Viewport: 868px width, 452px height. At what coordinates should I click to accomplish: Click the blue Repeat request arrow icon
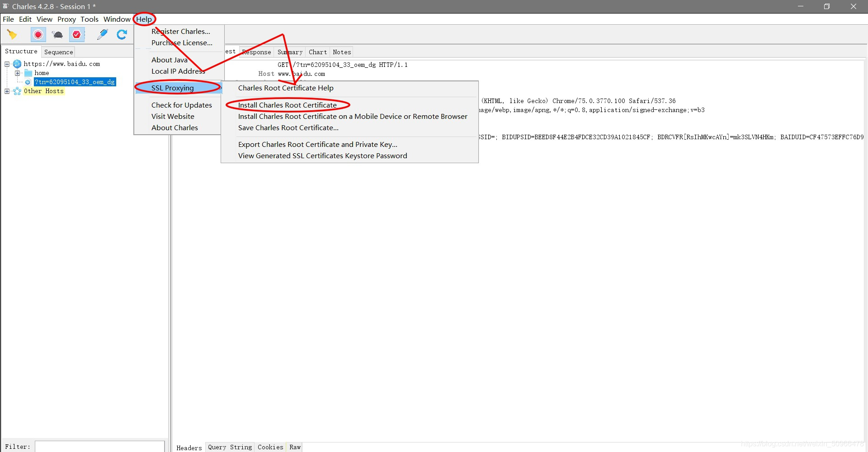pyautogui.click(x=122, y=34)
